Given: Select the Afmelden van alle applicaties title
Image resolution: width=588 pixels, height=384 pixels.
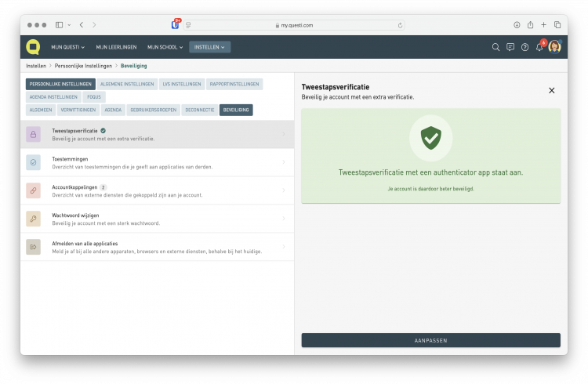Looking at the screenshot, I should (x=85, y=244).
